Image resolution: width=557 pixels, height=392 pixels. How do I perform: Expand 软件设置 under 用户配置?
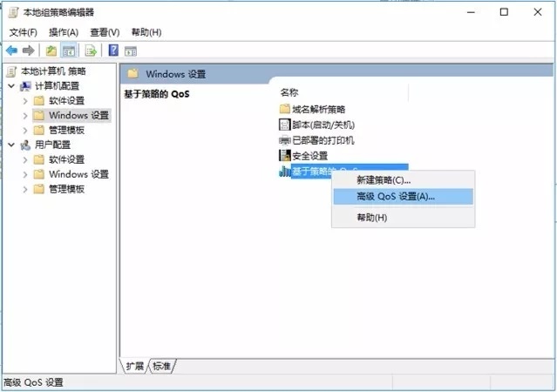pyautogui.click(x=24, y=159)
